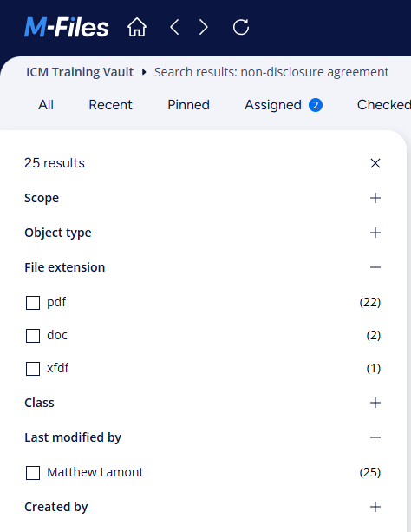Check the pdf file extension filter

33,303
